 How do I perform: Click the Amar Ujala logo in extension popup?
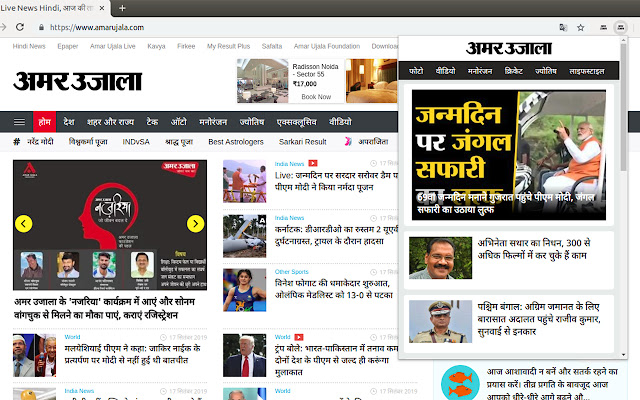pyautogui.click(x=509, y=49)
